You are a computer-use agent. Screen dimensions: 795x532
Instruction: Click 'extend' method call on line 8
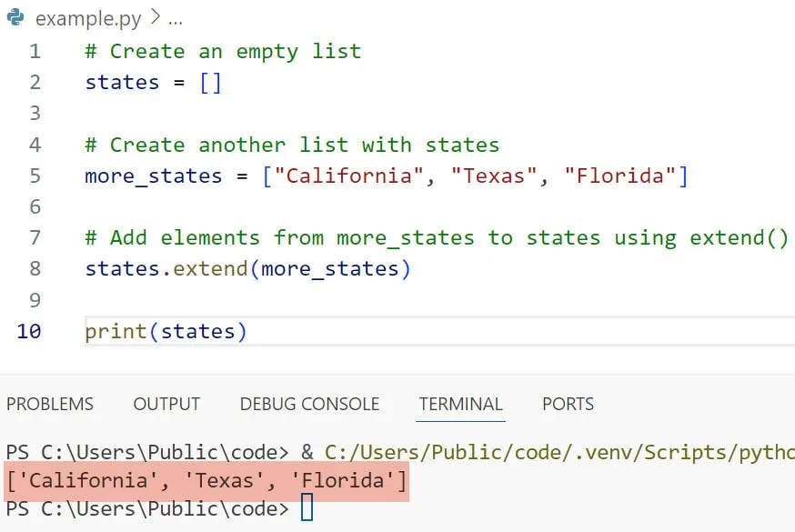coord(210,269)
